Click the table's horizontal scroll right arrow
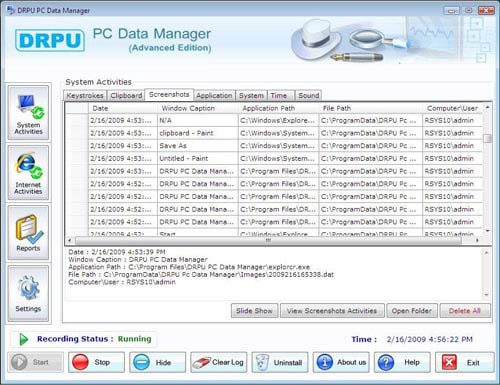 click(477, 240)
